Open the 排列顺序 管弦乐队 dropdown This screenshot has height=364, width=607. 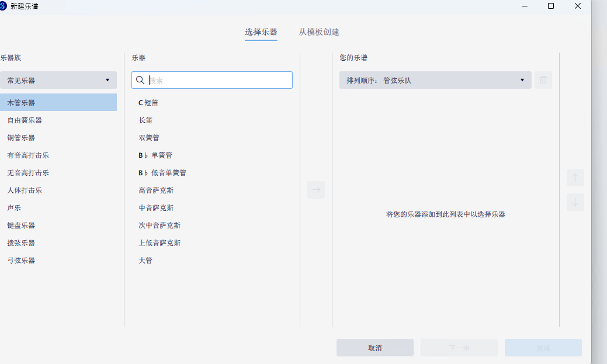(x=435, y=80)
